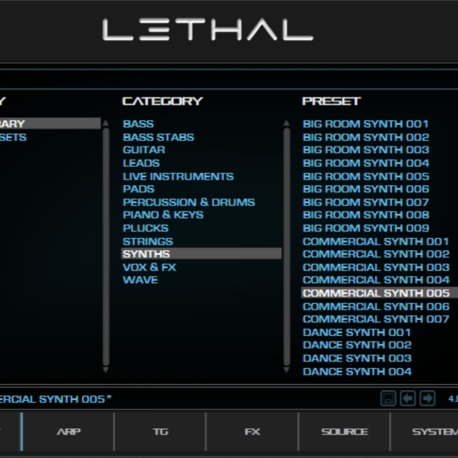The height and width of the screenshot is (458, 458).
Task: Click category list scroll-down arrow
Action: point(287,370)
